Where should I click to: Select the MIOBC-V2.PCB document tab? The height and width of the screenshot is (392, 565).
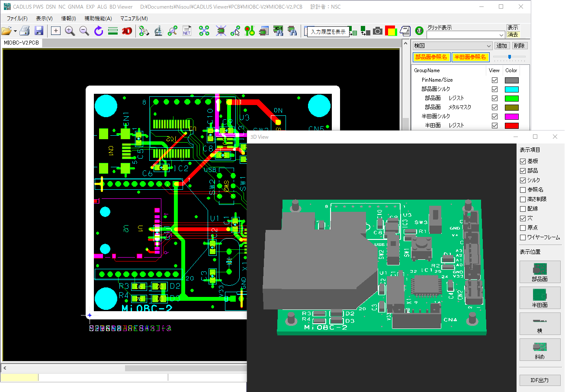(22, 43)
